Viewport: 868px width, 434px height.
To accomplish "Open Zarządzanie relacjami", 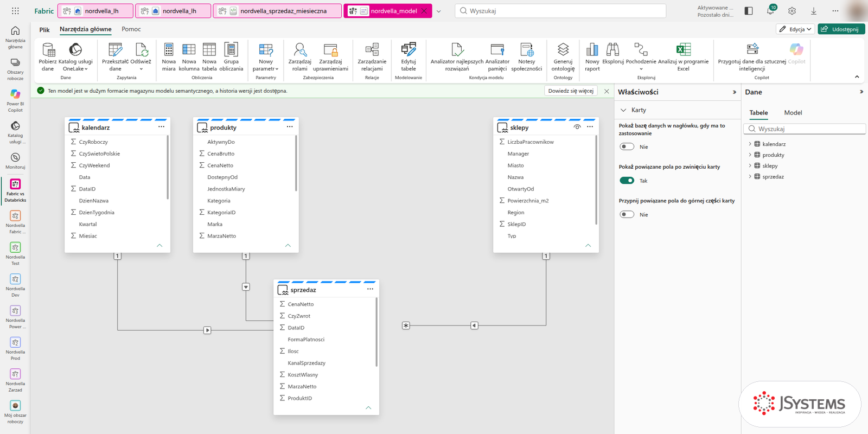I will (372, 56).
